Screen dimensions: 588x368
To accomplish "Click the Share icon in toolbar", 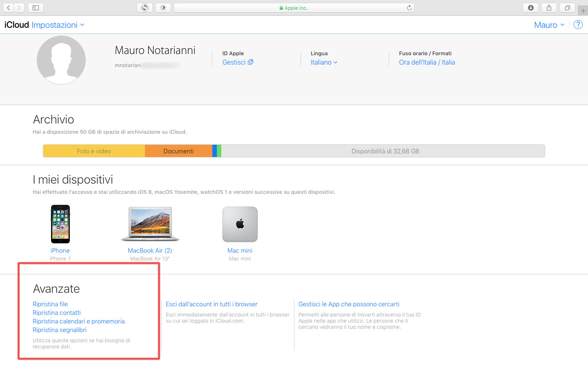I will point(549,8).
